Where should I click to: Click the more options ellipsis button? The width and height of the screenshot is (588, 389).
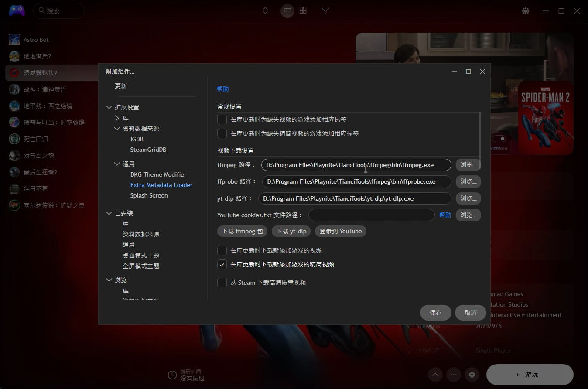click(x=454, y=375)
